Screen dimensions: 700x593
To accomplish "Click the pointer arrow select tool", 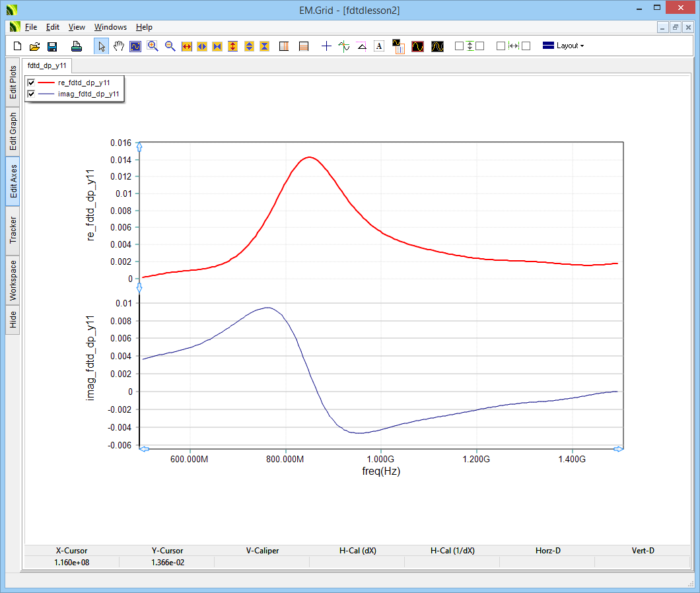I will click(x=101, y=46).
